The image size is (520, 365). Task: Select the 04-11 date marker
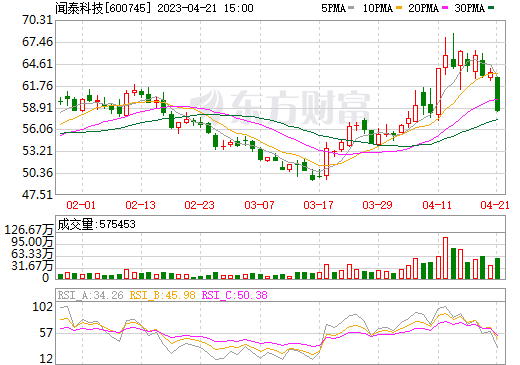(x=437, y=205)
